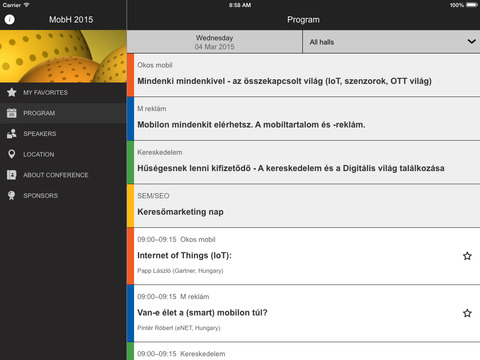Viewport: 480px width, 360px height.
Task: Click the Program title in header
Action: pos(303,20)
